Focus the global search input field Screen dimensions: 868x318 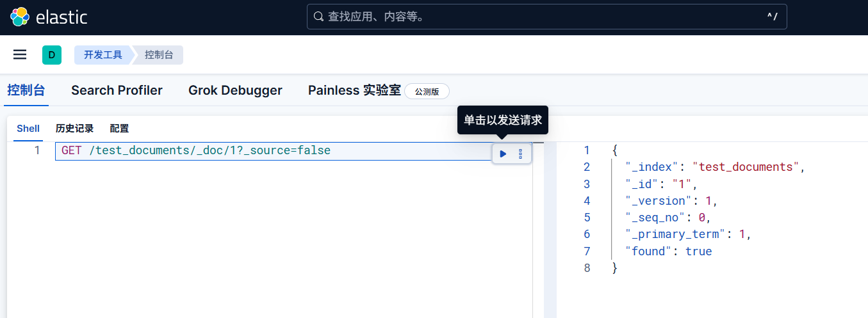[x=545, y=17]
